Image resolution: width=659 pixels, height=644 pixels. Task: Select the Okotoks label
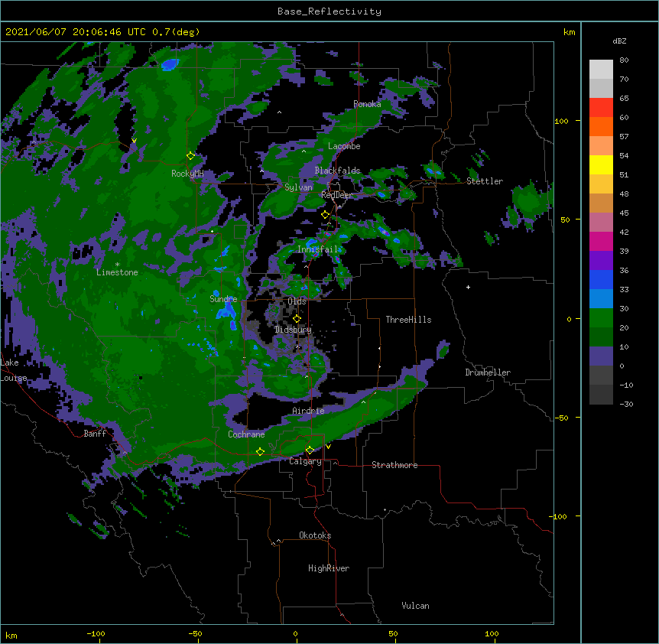(x=315, y=535)
